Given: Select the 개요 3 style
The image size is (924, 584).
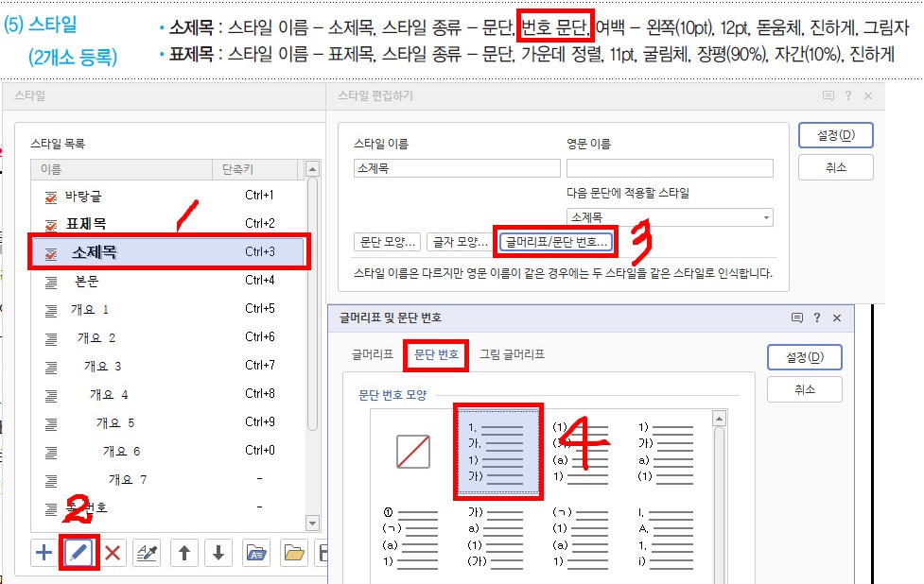Looking at the screenshot, I should 168,366.
